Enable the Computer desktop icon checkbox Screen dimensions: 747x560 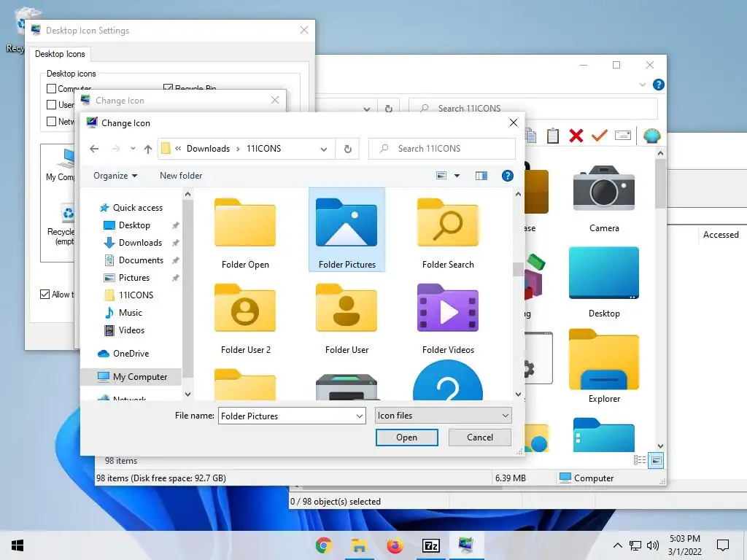click(x=52, y=88)
